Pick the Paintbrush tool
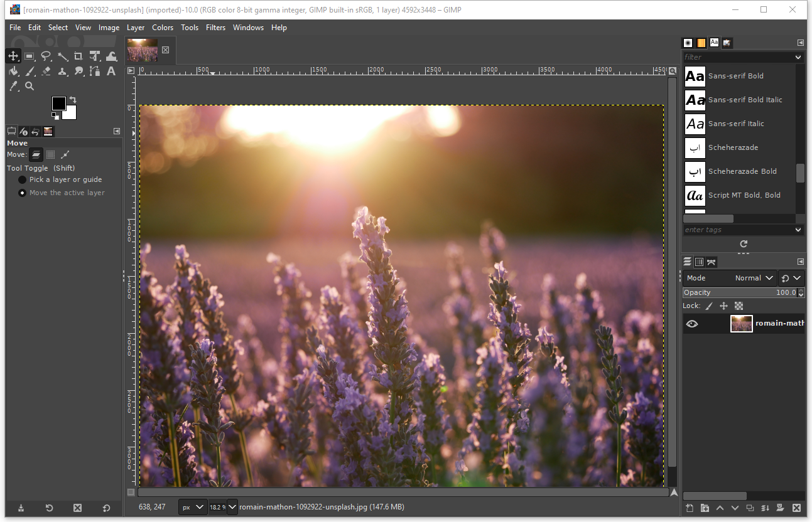 (30, 72)
